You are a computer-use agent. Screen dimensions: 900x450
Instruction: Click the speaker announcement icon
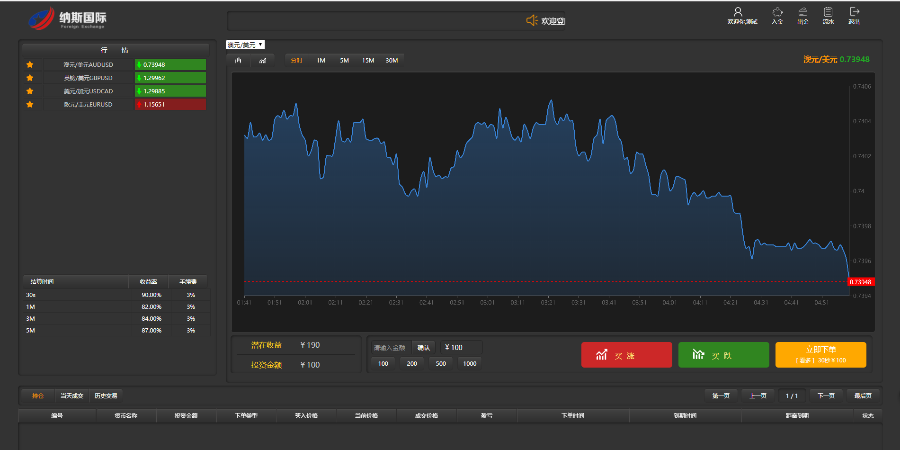tap(532, 21)
